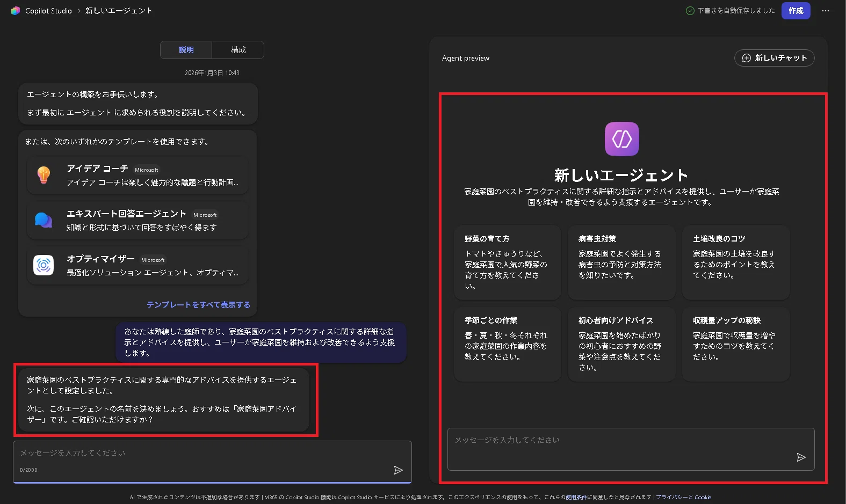The height and width of the screenshot is (504, 846).
Task: Send the message in the left chat box
Action: coord(398,470)
